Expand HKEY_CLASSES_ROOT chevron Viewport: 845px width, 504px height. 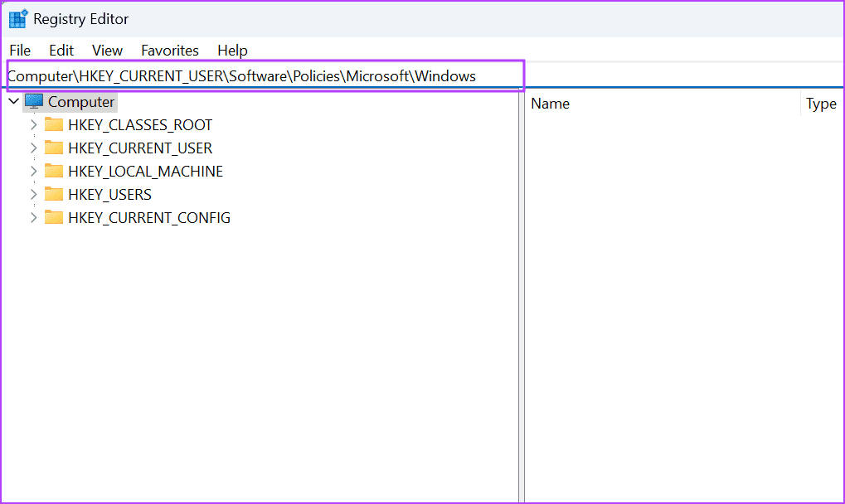pyautogui.click(x=33, y=125)
